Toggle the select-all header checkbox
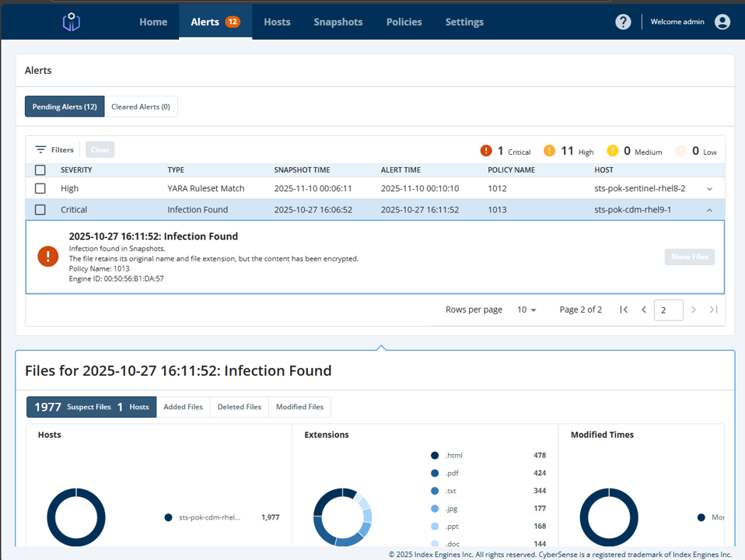Screen dimensions: 745x560 [x=40, y=170]
